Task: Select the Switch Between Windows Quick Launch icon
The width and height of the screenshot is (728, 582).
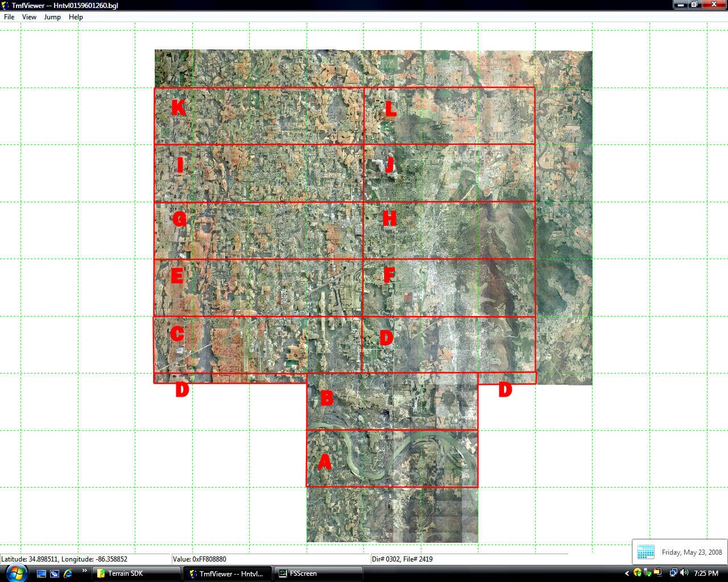Action: coord(55,573)
